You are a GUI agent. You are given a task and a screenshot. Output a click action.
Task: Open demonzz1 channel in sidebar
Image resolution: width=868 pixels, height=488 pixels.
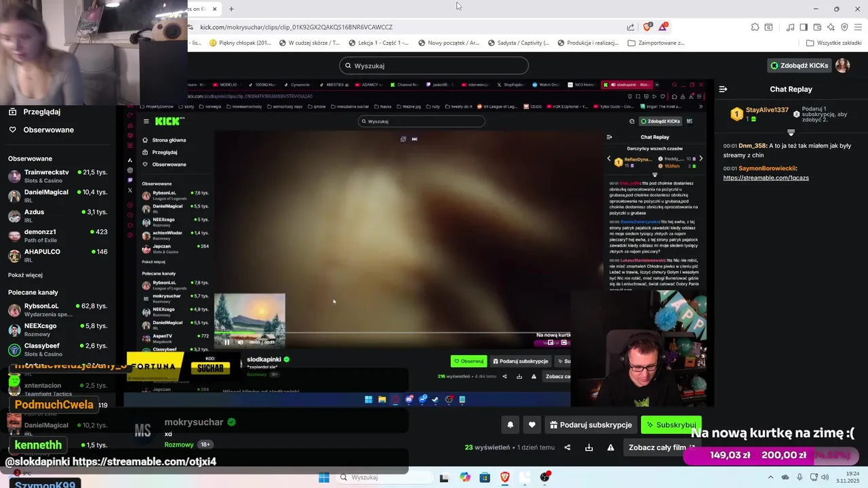[58, 235]
